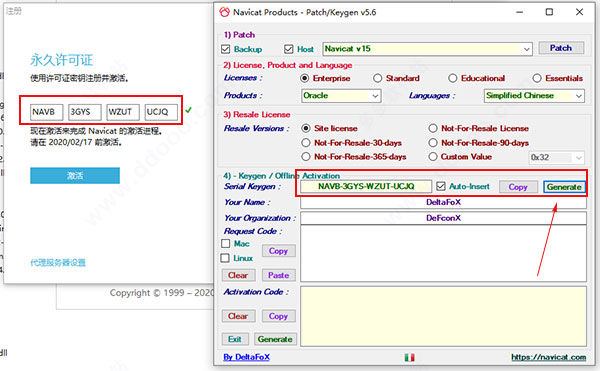This screenshot has width=600, height=371.
Task: Open the 代理服务器设置 proxy settings link
Action: [x=58, y=262]
